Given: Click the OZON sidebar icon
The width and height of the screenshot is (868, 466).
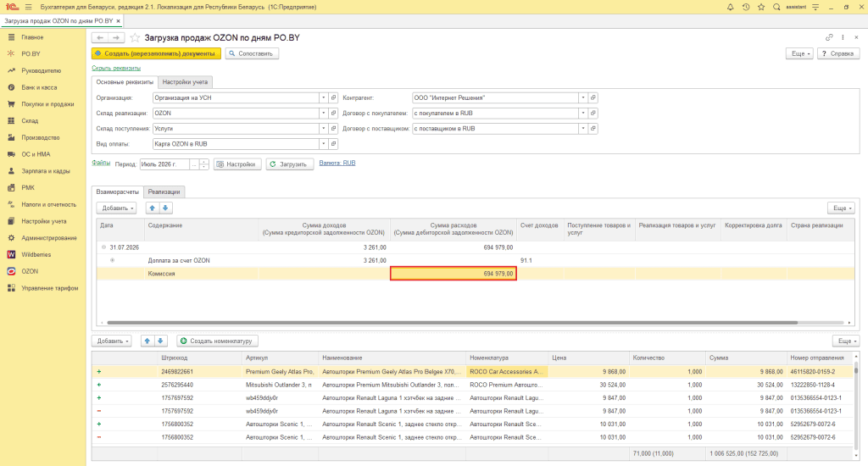Looking at the screenshot, I should click(x=11, y=271).
